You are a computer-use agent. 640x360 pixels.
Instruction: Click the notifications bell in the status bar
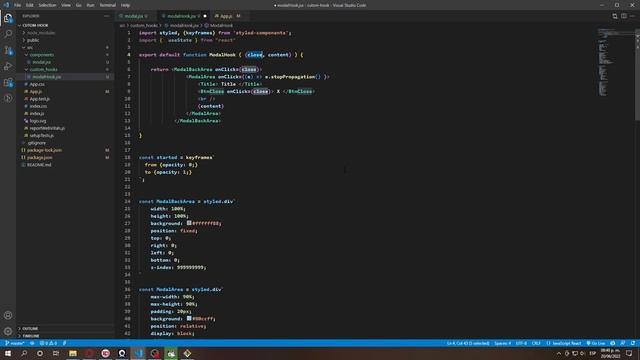click(x=633, y=343)
